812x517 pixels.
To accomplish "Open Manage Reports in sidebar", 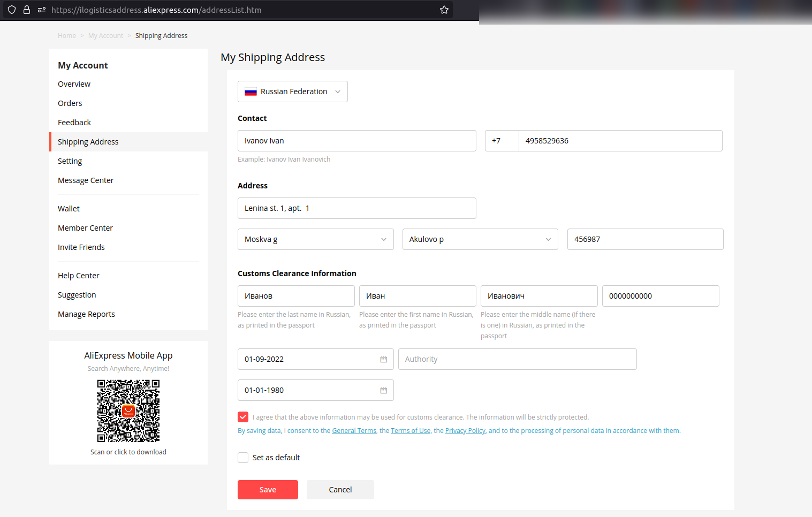I will click(x=86, y=314).
